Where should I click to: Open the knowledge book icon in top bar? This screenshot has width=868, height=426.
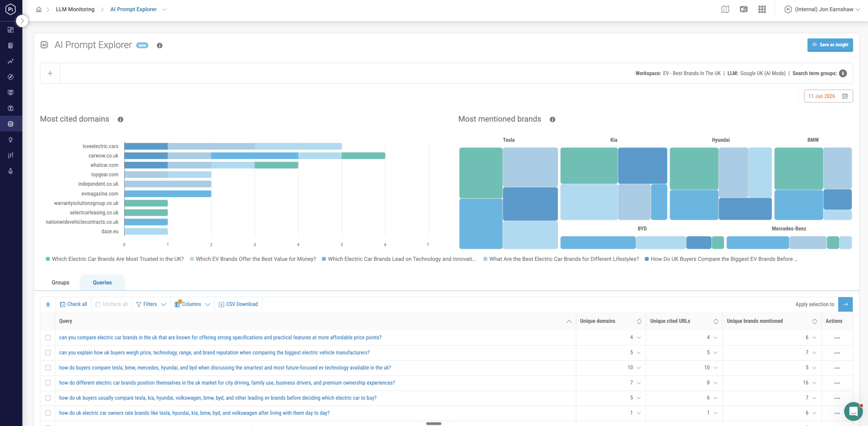coord(744,10)
